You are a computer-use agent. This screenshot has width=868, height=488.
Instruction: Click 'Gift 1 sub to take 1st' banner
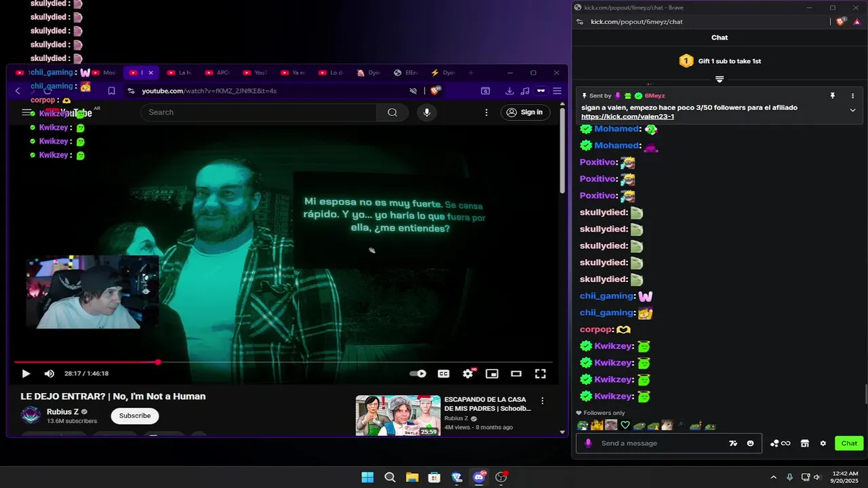click(x=719, y=61)
